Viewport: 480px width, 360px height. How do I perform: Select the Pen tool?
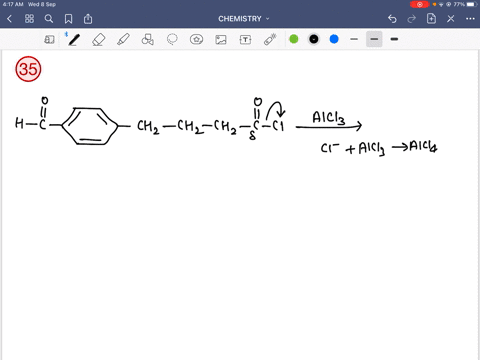coord(74,39)
